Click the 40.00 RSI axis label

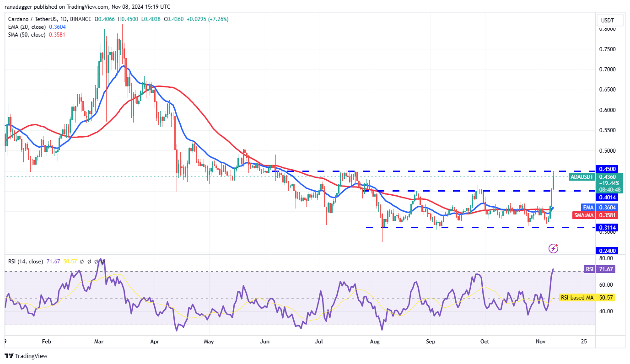coord(607,311)
